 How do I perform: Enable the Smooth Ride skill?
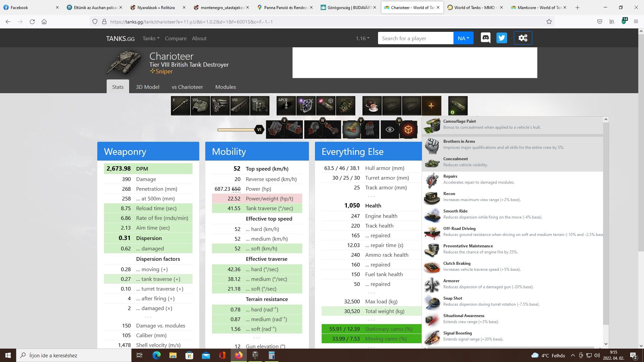[x=513, y=215]
